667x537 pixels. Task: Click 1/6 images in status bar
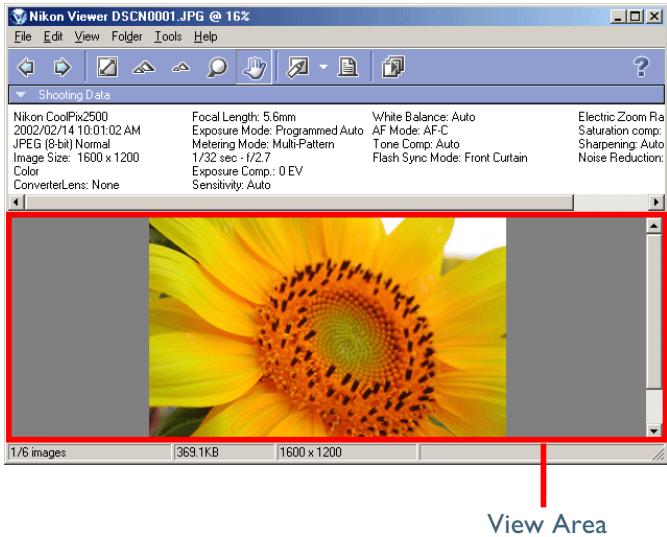(38, 452)
